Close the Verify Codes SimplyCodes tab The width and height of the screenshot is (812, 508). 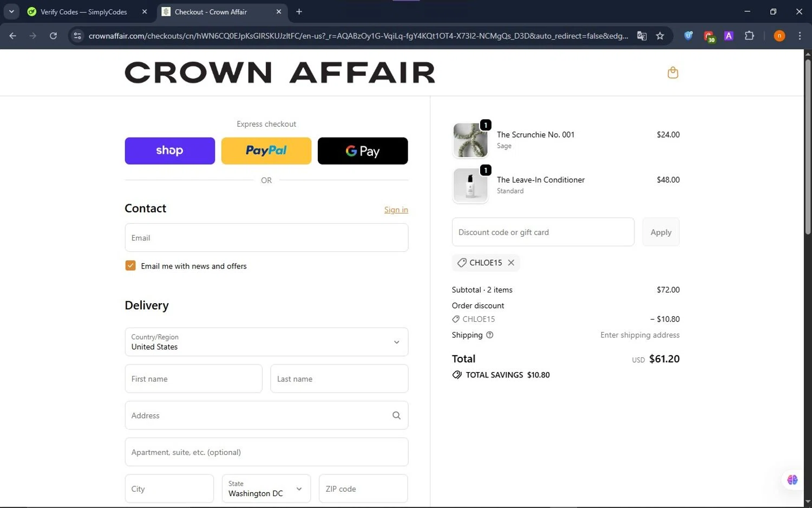tap(145, 11)
